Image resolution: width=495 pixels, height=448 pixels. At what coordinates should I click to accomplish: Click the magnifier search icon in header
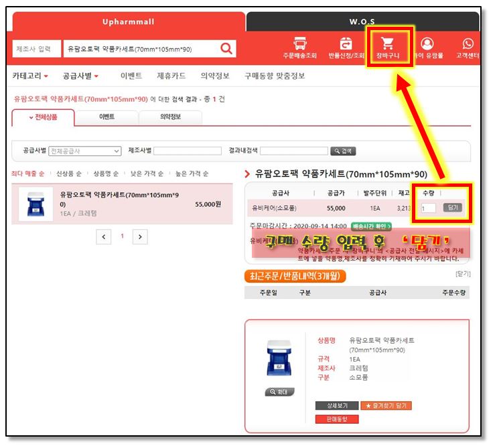pos(227,48)
